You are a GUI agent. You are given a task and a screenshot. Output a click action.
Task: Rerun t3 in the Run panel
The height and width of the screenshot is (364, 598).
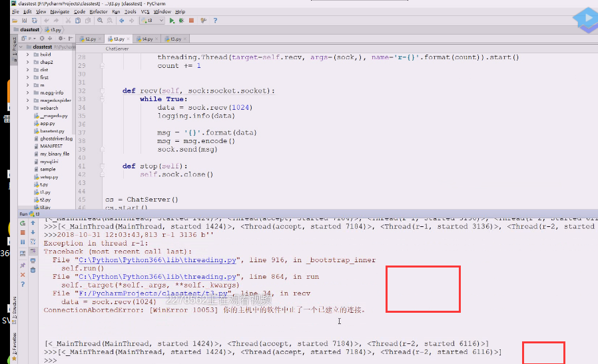click(x=23, y=224)
